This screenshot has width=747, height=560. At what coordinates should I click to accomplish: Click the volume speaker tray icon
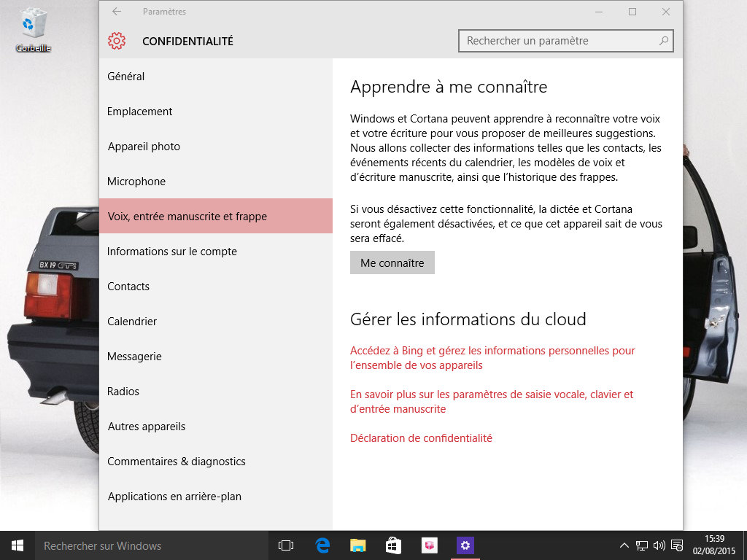pos(659,545)
